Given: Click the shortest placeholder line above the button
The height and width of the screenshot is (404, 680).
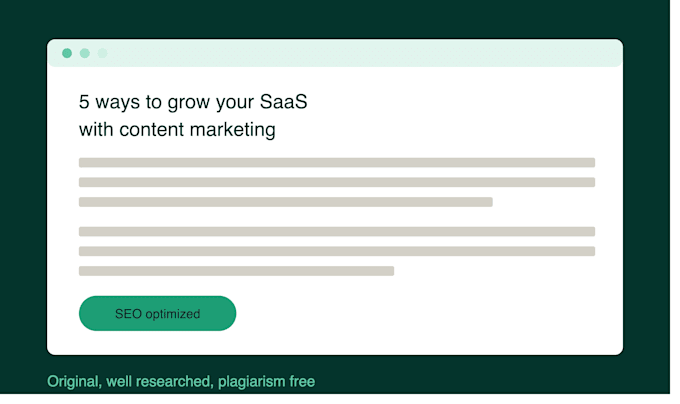Looking at the screenshot, I should tap(236, 271).
